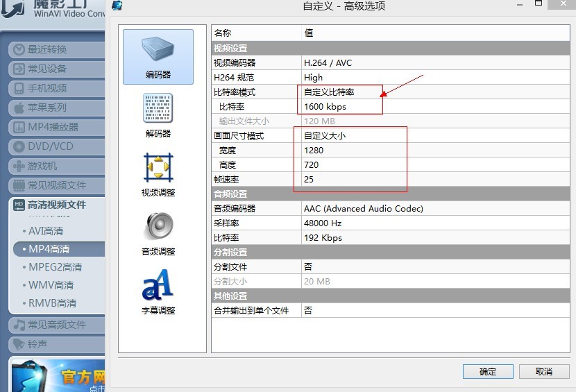Select the 编码器 encoder icon
576x392 pixels.
click(158, 57)
